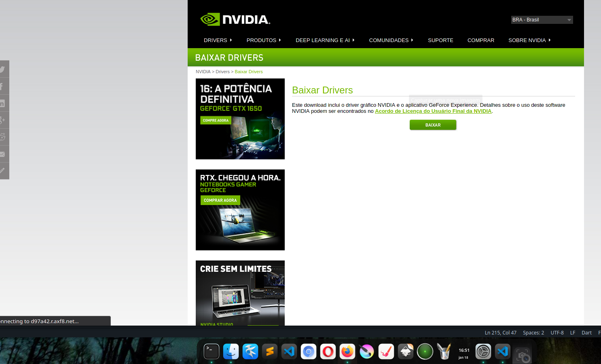Expand the PRODUTOS menu

point(264,40)
